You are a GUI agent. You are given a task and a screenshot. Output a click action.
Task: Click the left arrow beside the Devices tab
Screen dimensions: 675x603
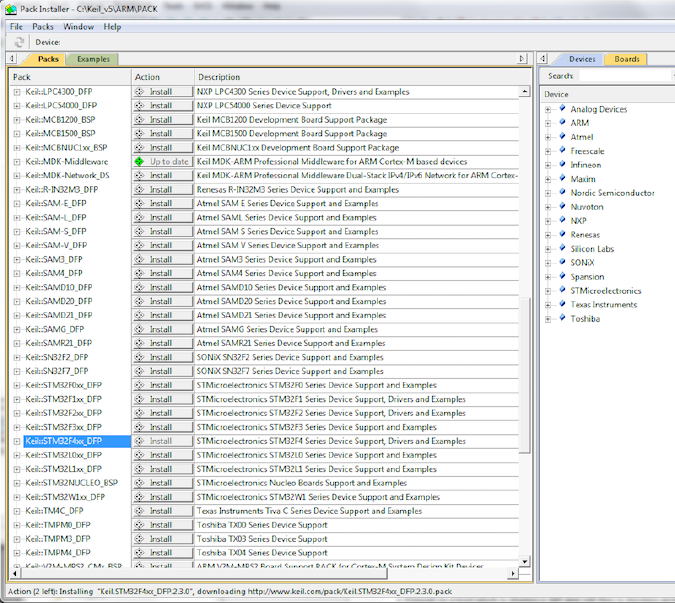pyautogui.click(x=543, y=58)
